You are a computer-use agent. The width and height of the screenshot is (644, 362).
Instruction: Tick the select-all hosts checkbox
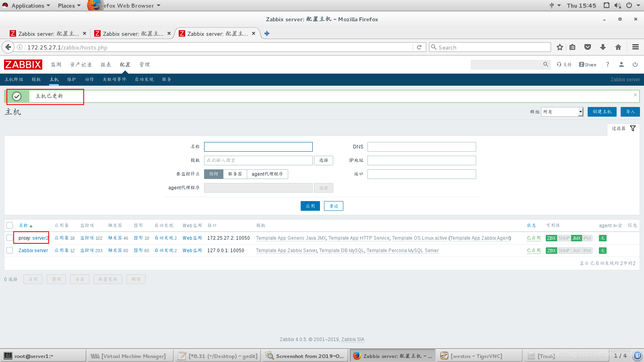pos(10,225)
